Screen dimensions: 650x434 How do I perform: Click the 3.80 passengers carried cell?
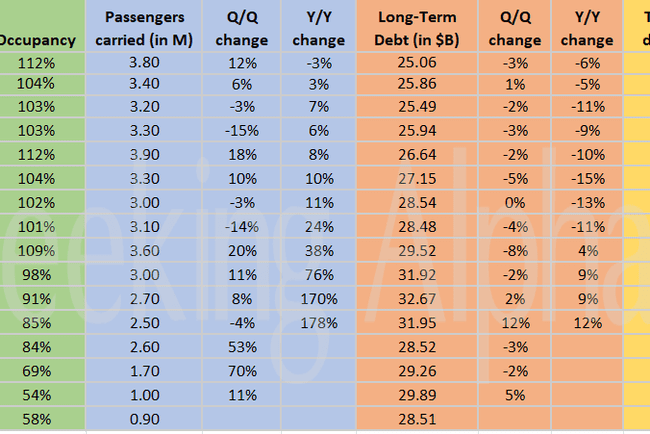(143, 63)
